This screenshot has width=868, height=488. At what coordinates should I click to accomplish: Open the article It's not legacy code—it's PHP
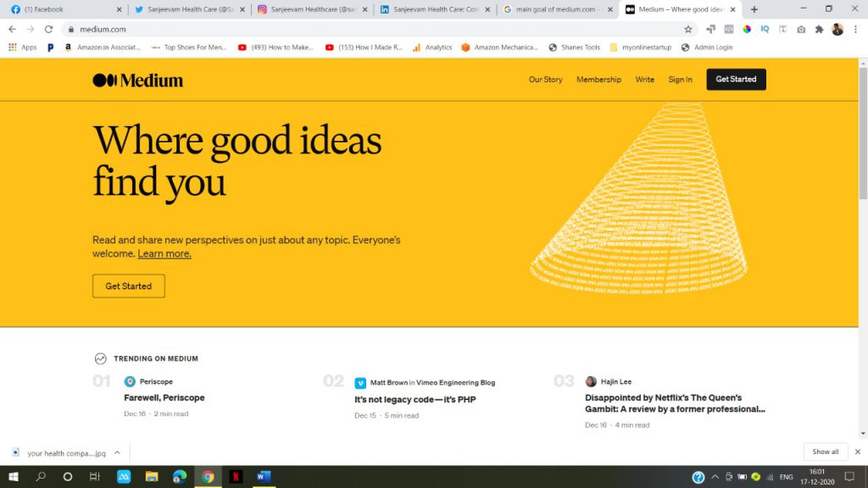tap(415, 400)
